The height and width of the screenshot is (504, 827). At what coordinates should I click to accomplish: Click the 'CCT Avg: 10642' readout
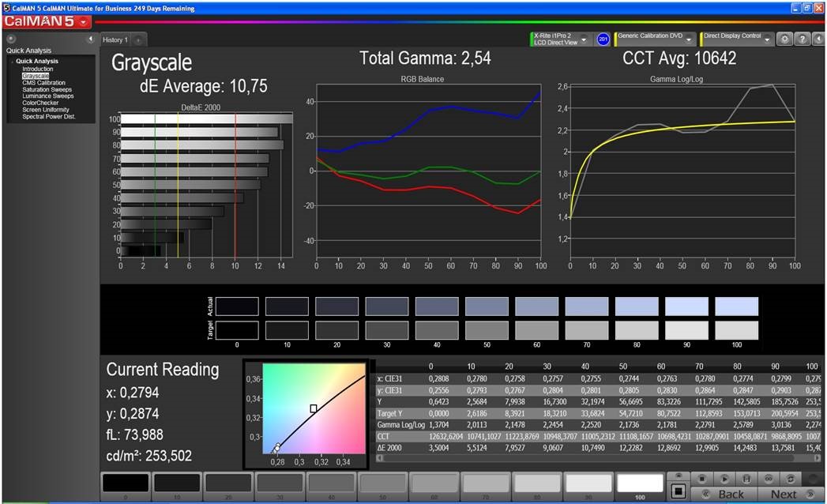tap(679, 58)
